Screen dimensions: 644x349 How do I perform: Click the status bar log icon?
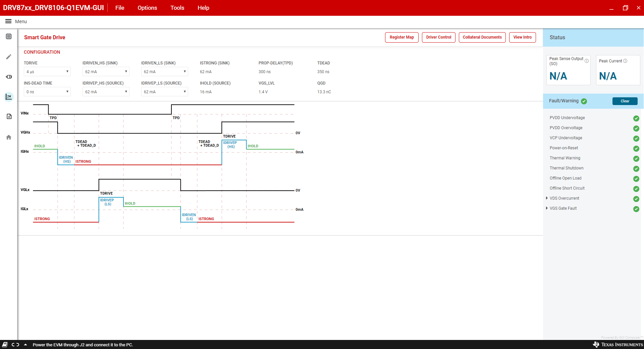click(x=5, y=345)
